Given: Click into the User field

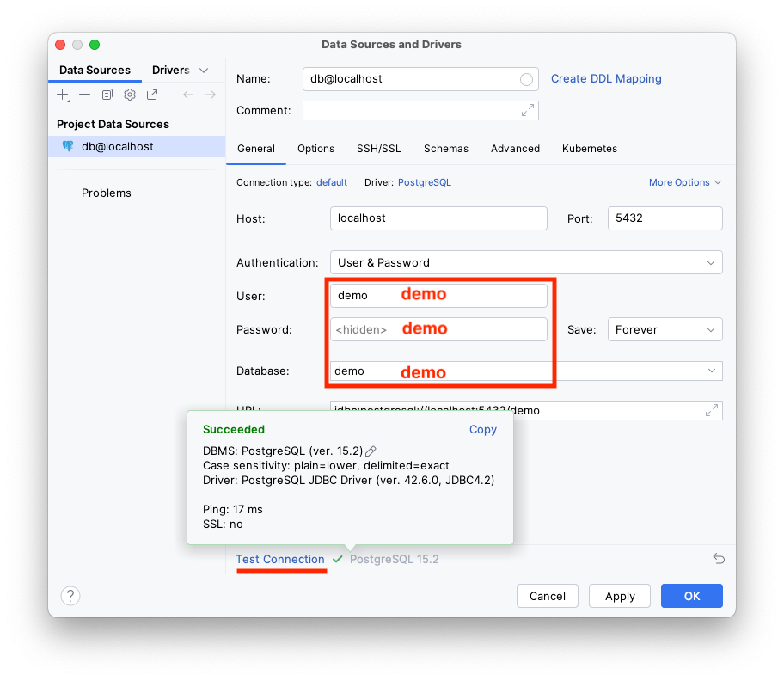Looking at the screenshot, I should pos(438,296).
